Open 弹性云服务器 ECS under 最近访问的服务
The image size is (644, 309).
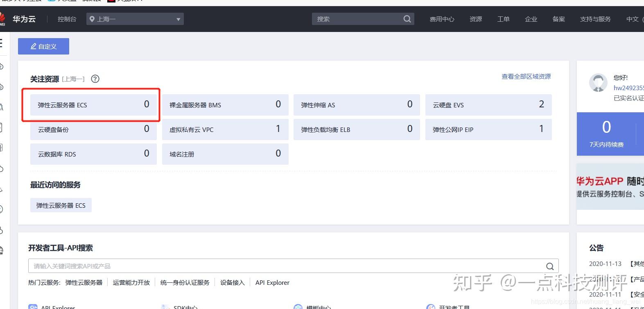coord(61,205)
